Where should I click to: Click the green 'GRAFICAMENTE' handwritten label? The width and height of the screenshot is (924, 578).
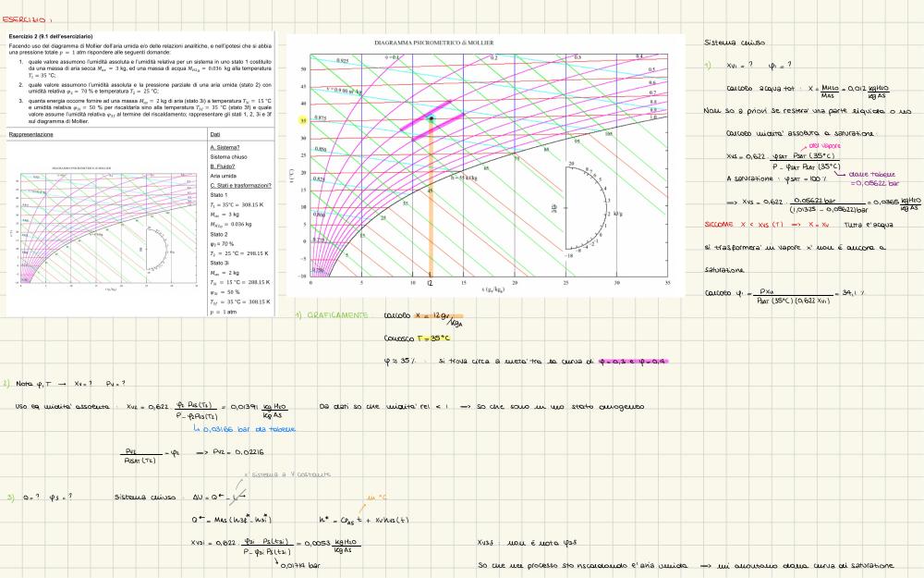pos(337,315)
